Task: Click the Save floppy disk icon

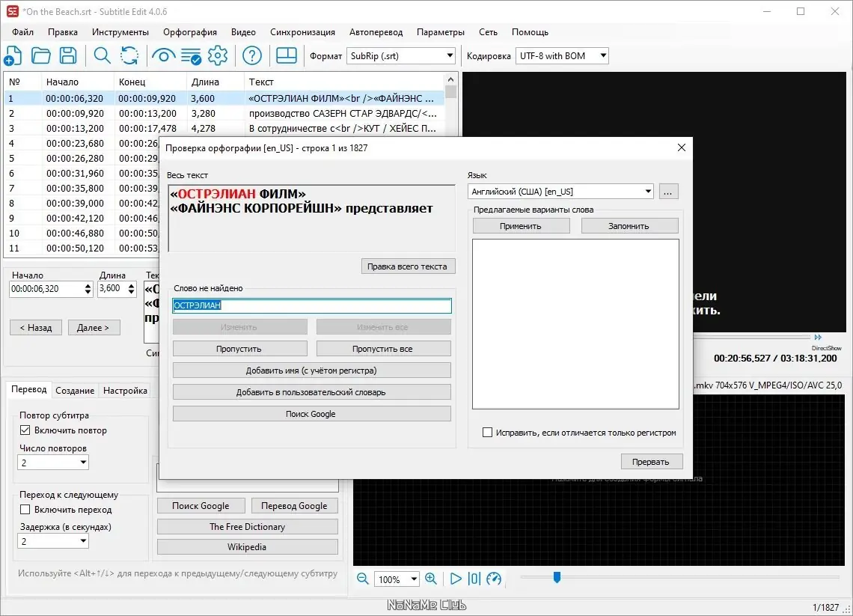Action: pyautogui.click(x=68, y=55)
